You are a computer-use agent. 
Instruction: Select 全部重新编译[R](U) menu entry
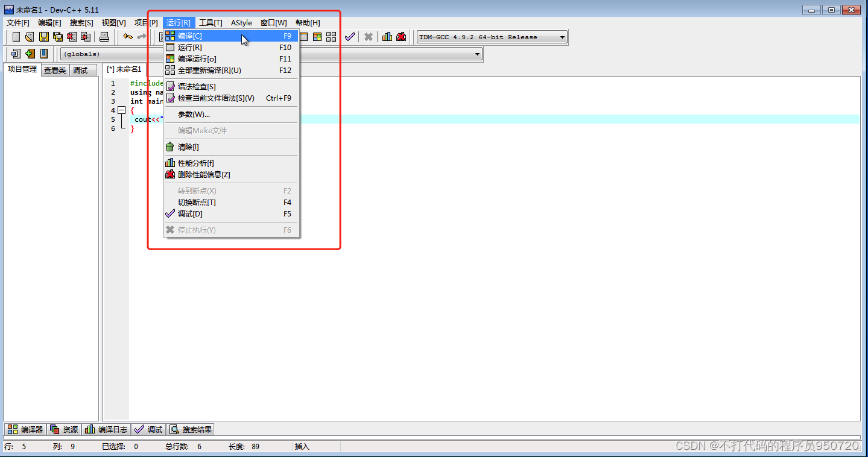click(232, 70)
